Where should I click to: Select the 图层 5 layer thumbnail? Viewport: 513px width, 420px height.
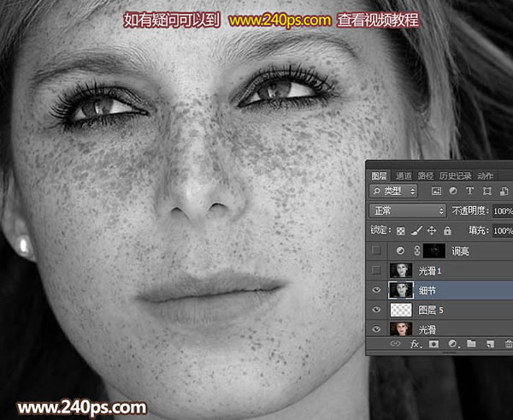(401, 310)
